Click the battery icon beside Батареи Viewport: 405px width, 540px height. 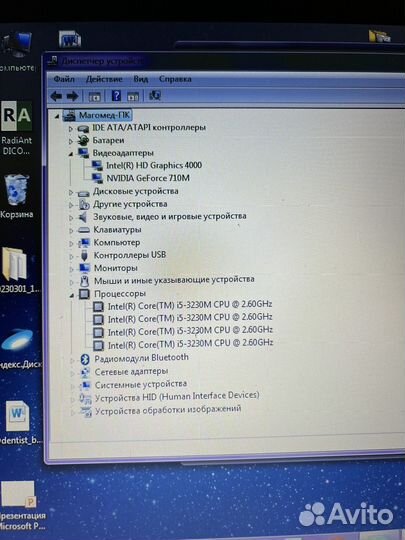coord(83,140)
